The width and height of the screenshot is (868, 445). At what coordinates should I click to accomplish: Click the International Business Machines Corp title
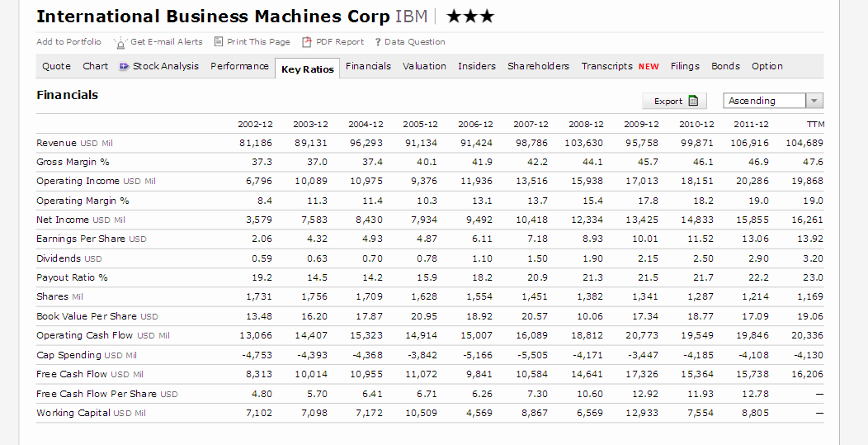point(213,17)
